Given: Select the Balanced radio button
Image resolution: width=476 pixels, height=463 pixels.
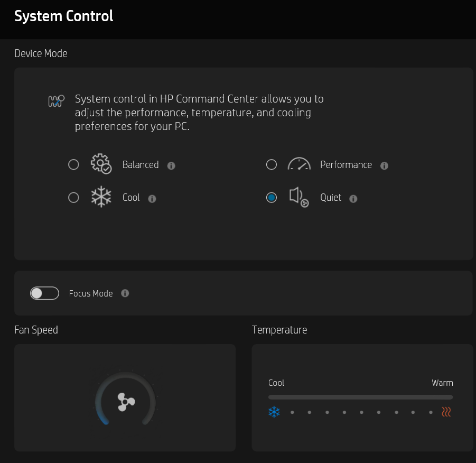Looking at the screenshot, I should 73,164.
